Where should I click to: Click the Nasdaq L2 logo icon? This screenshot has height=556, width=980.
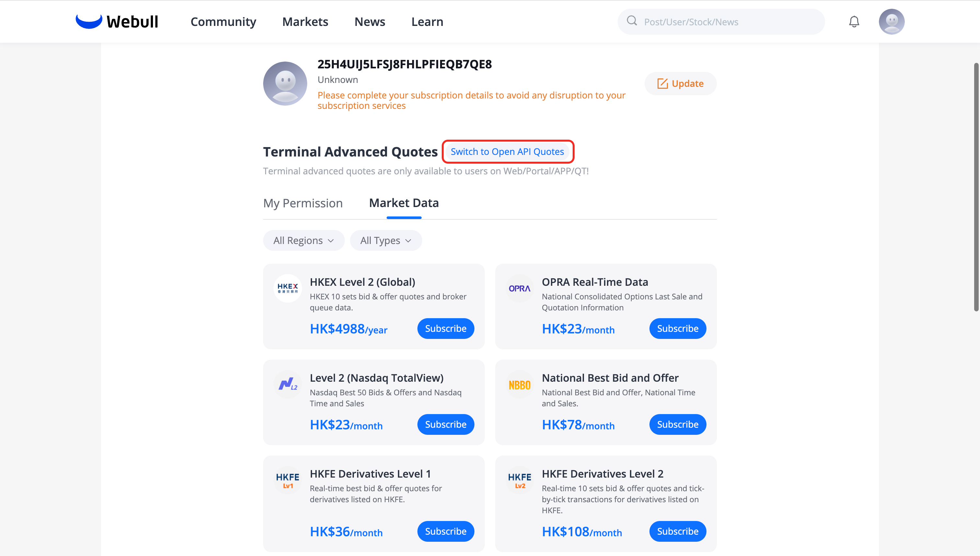click(x=287, y=384)
